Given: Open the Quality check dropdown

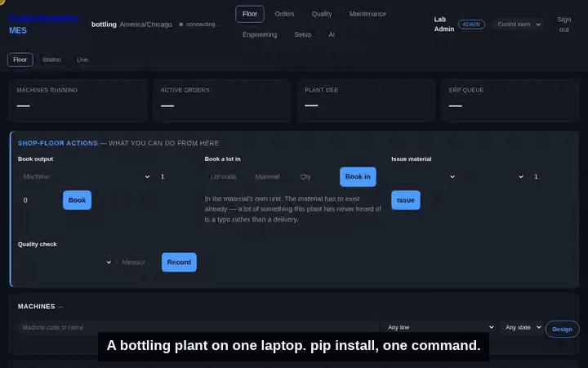Looking at the screenshot, I should (x=66, y=263).
